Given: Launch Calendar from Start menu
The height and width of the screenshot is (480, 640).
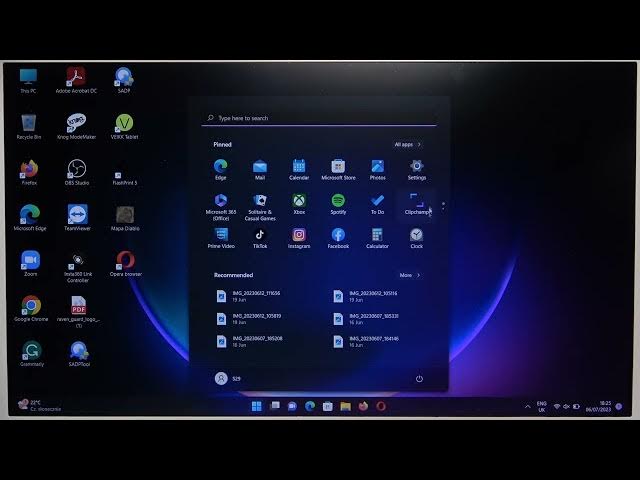Looking at the screenshot, I should pyautogui.click(x=299, y=169).
